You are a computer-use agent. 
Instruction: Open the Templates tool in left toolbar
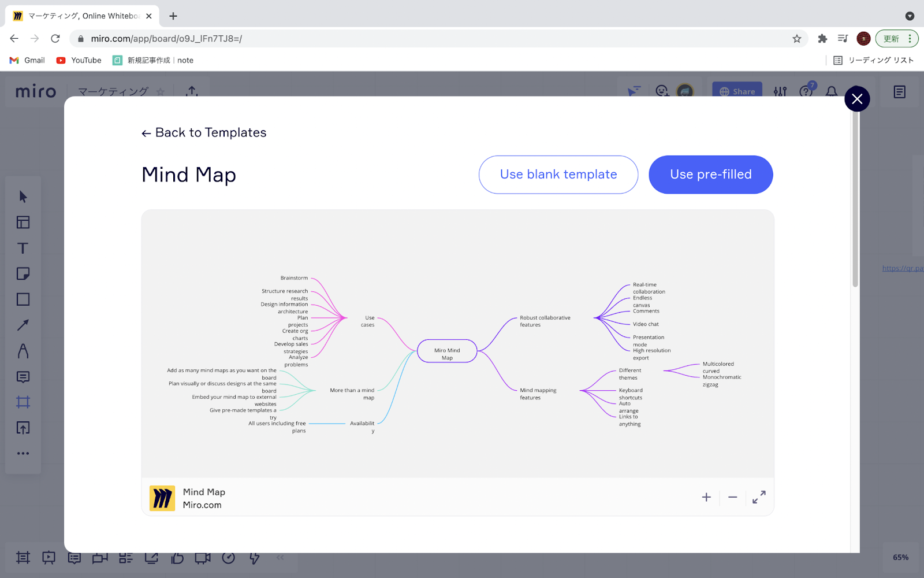tap(23, 223)
